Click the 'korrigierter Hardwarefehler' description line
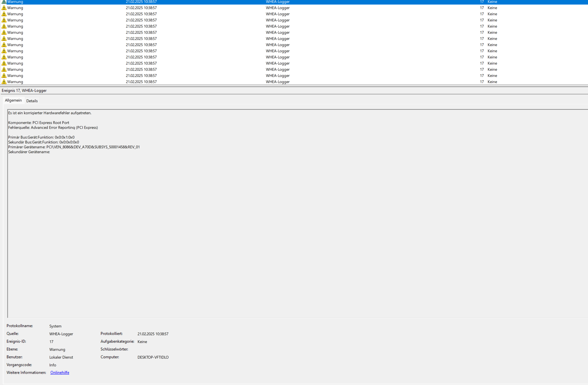Screen dimensions: 588x385 tap(50, 113)
